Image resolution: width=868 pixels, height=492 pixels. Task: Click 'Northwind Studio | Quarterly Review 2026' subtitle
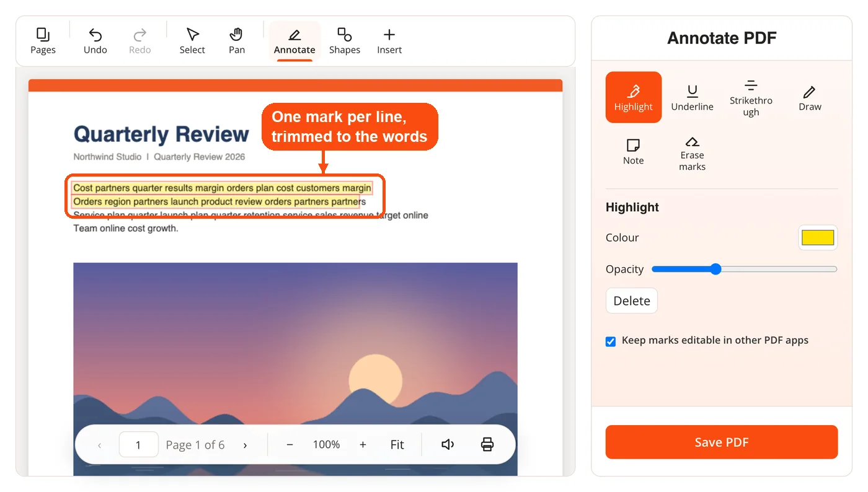tap(159, 157)
